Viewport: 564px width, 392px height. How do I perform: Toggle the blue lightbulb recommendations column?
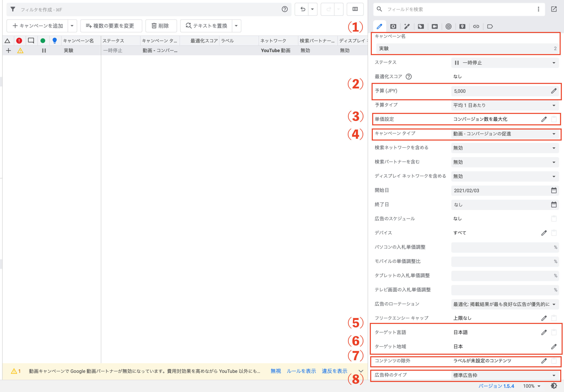tap(54, 41)
